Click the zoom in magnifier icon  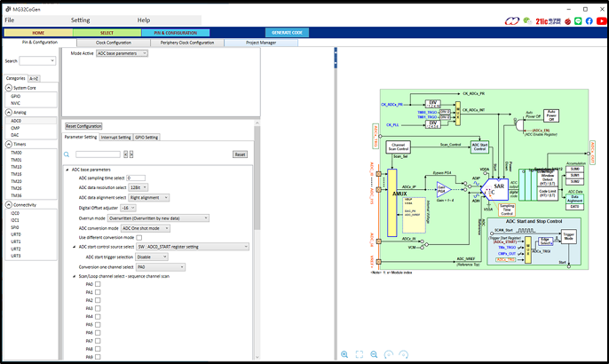pos(344,354)
